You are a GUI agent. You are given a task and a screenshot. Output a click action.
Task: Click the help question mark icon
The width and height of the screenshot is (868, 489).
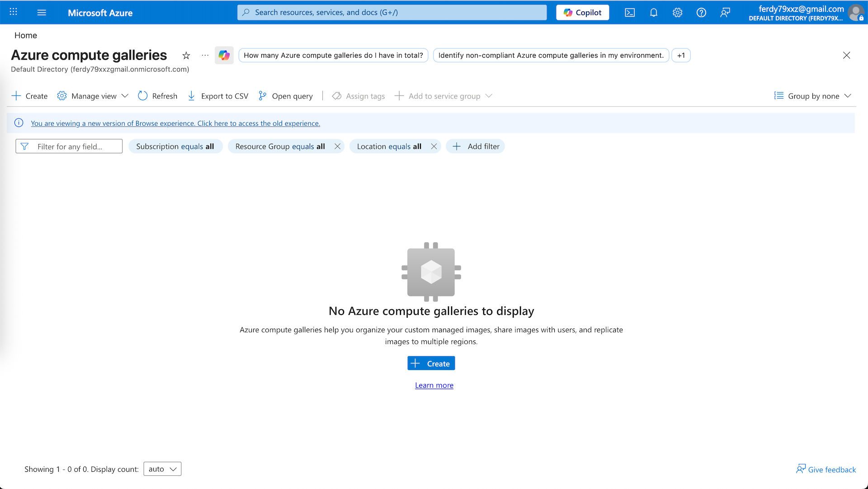click(701, 13)
